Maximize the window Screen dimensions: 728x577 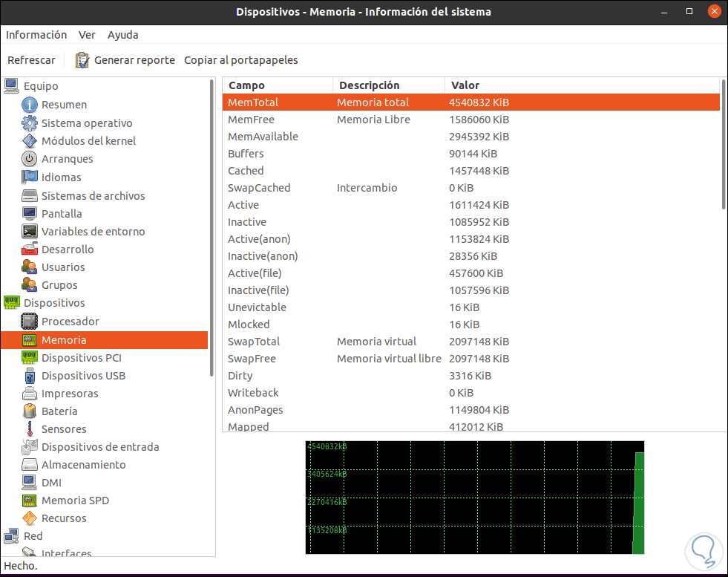[689, 12]
